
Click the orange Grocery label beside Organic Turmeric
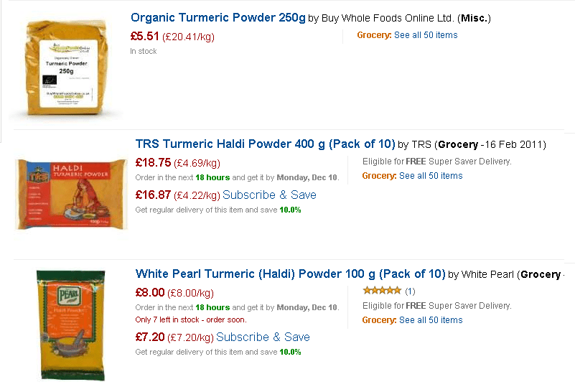coord(374,35)
